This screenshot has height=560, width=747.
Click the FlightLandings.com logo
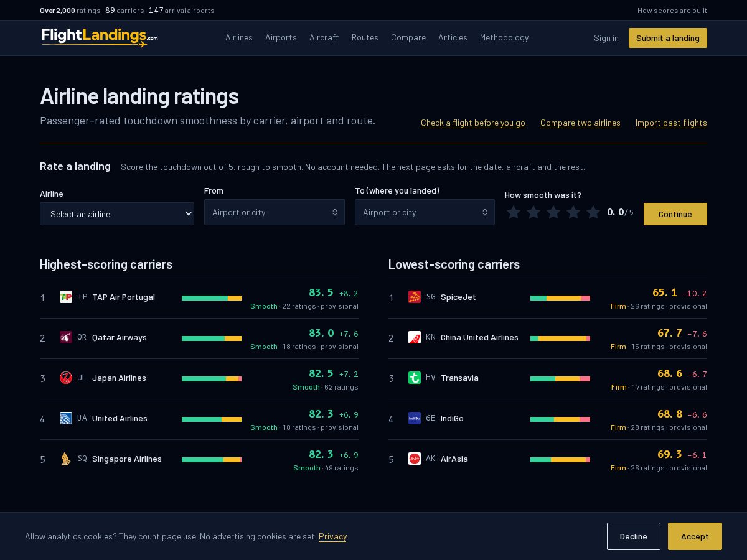coord(100,37)
